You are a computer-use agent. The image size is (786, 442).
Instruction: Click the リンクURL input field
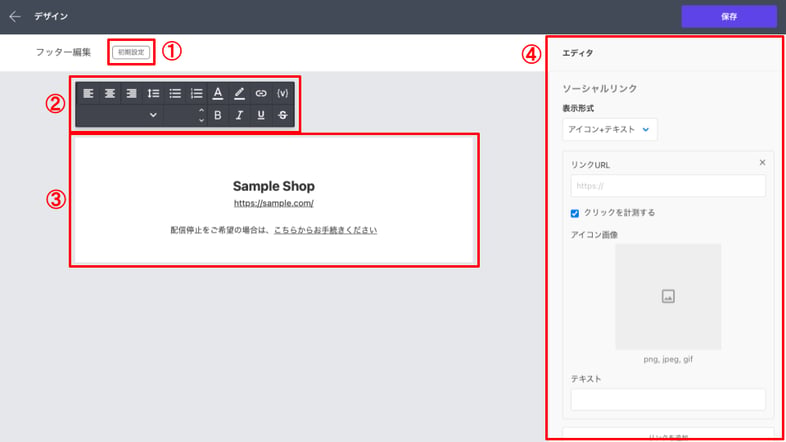coord(668,186)
